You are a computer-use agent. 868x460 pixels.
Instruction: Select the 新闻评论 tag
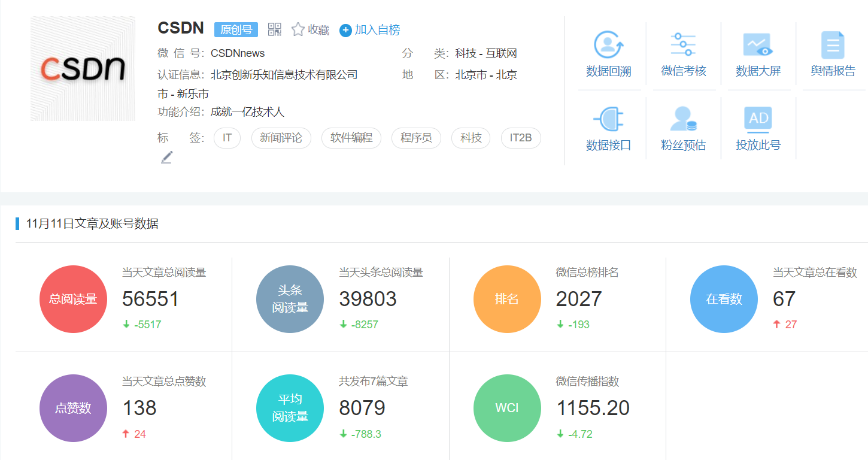(x=281, y=138)
